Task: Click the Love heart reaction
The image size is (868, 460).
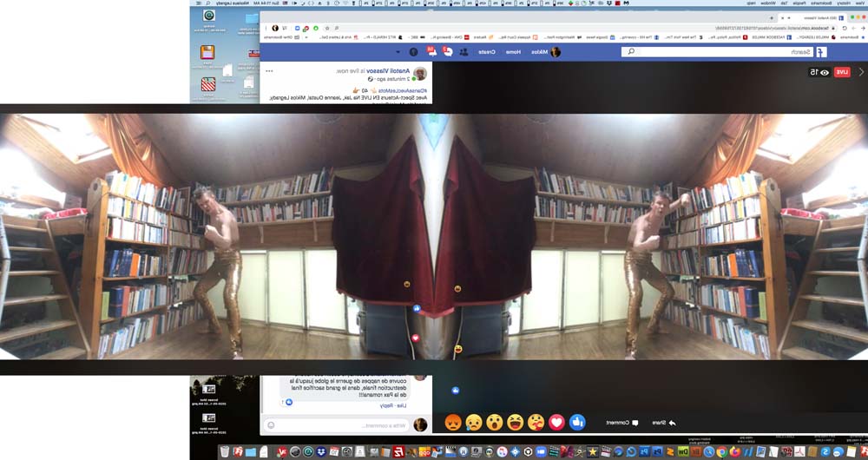Action: (556, 423)
